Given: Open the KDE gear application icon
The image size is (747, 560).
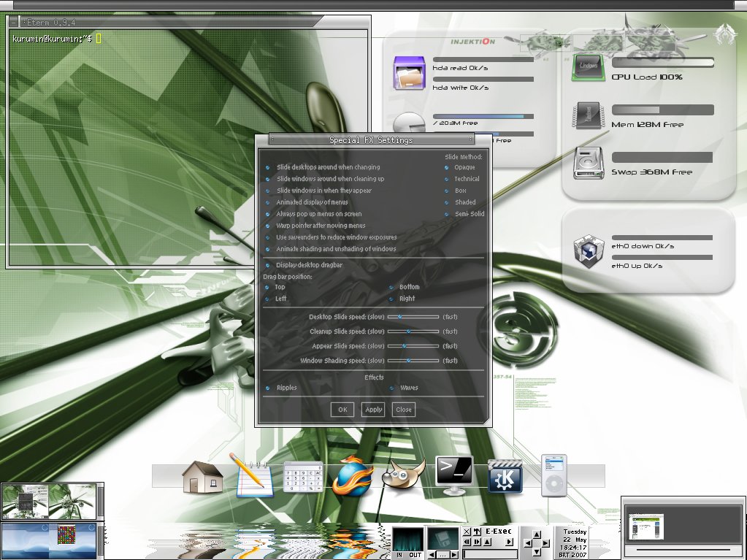Looking at the screenshot, I should point(505,476).
